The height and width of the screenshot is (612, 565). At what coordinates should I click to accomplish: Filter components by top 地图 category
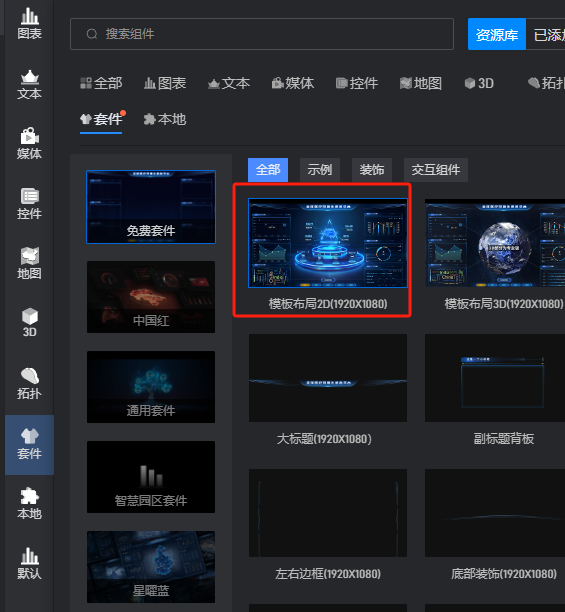[x=421, y=83]
